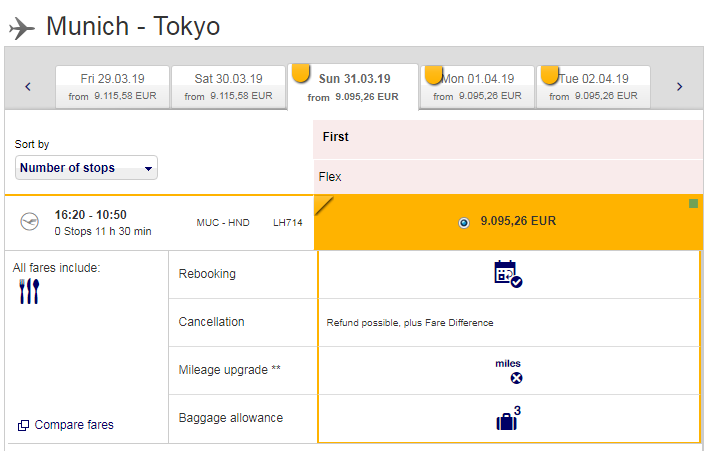Click the LH714 flight number
Screen dimensions: 710x451
coord(287,222)
